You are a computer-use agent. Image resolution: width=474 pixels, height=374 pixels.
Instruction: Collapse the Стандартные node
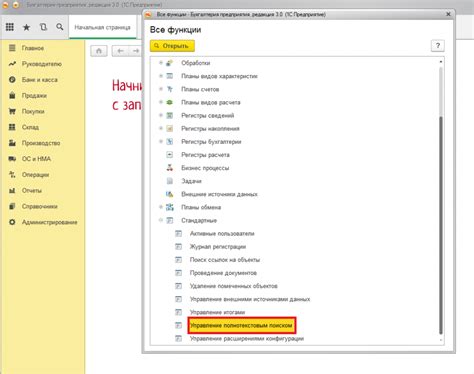pyautogui.click(x=161, y=220)
